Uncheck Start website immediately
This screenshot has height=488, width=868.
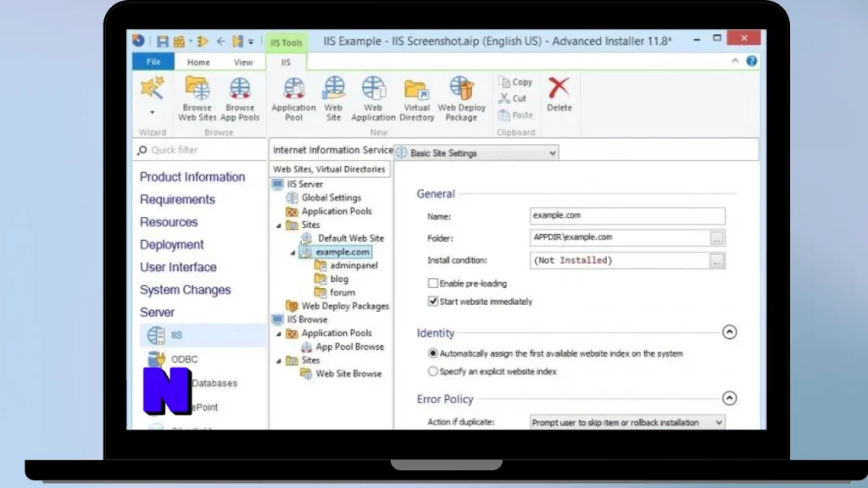[x=433, y=302]
